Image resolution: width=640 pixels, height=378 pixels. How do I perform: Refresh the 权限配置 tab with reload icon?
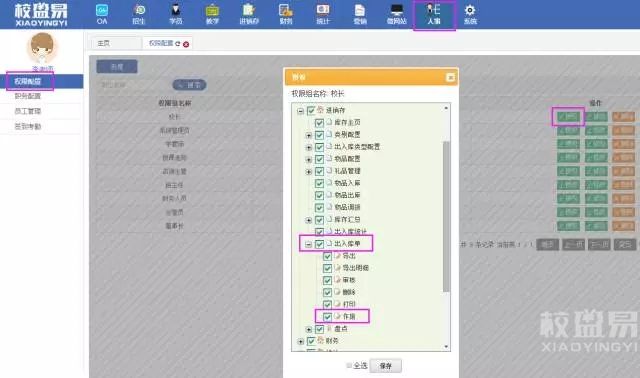coord(178,43)
